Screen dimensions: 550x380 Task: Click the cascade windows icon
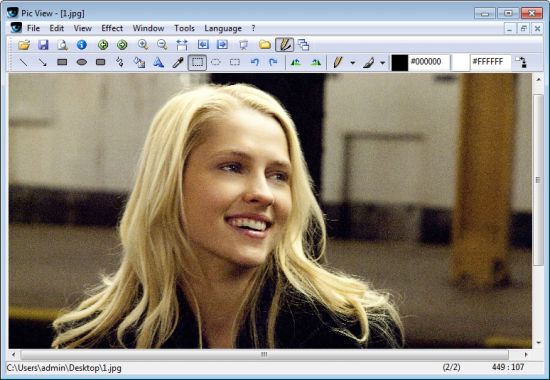pos(303,45)
